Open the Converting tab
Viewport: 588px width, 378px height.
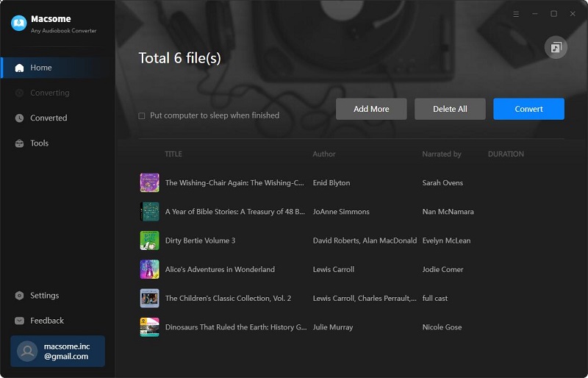click(58, 93)
